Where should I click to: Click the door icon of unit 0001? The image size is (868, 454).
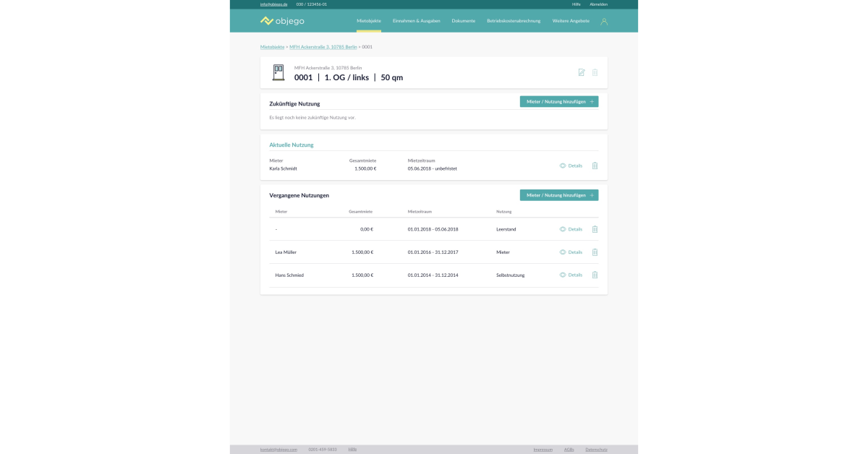[x=278, y=72]
